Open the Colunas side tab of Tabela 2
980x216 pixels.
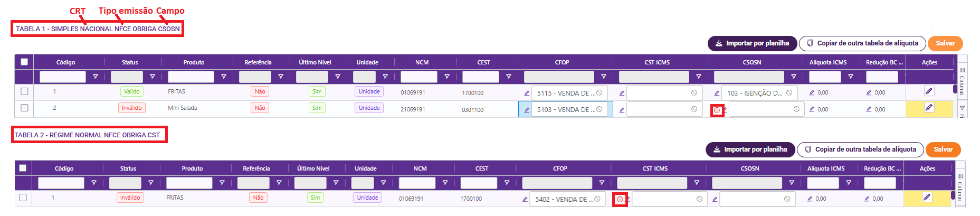[960, 188]
